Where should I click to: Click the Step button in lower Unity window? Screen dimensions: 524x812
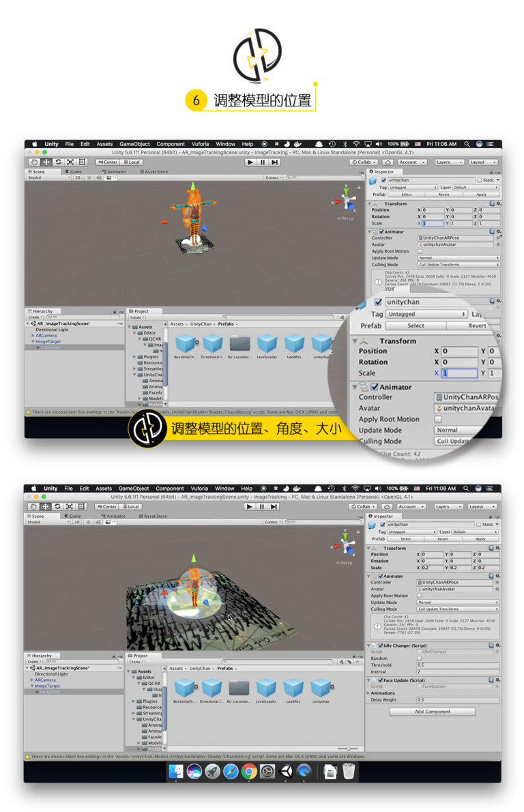(274, 506)
